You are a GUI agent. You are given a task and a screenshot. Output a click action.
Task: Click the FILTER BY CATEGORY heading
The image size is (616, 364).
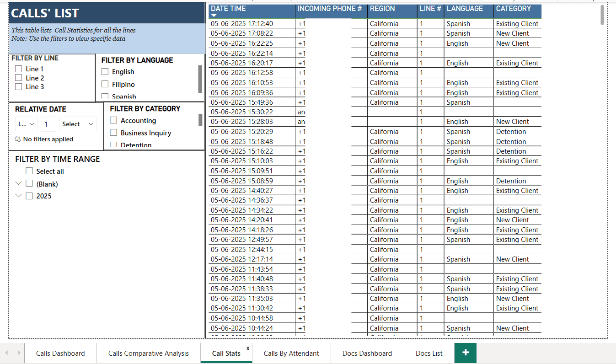(145, 108)
